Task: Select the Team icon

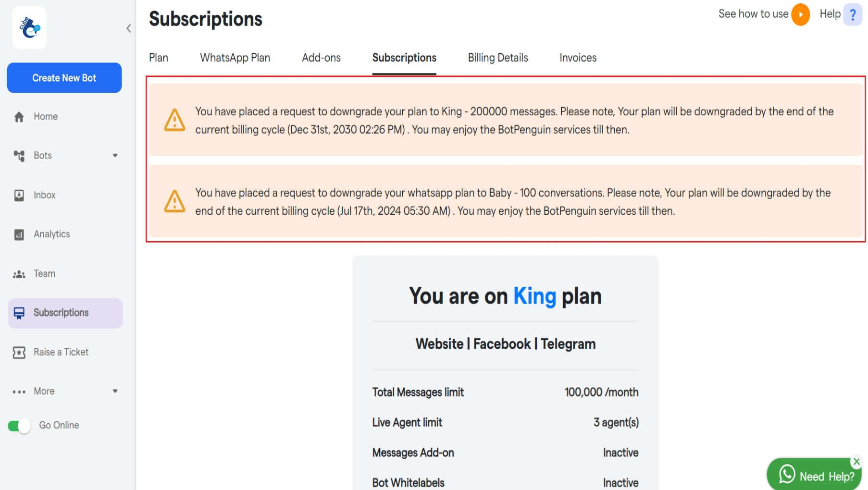Action: tap(19, 274)
